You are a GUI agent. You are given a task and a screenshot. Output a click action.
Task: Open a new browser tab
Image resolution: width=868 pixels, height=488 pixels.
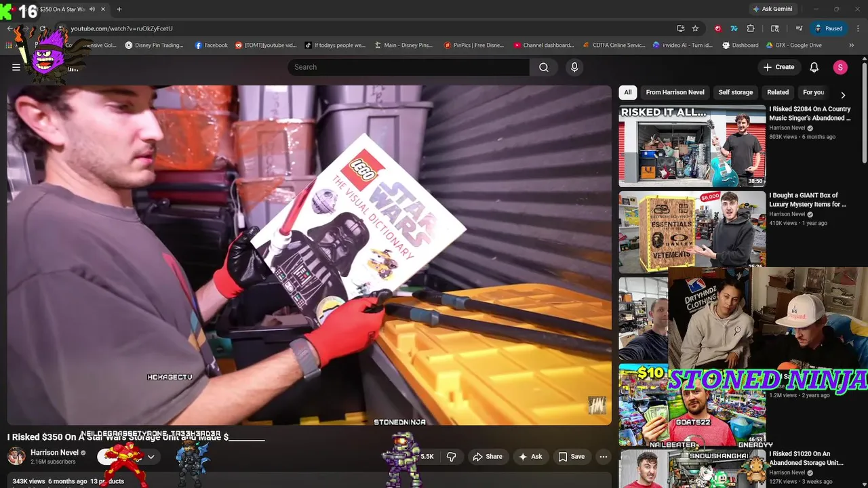pyautogui.click(x=119, y=9)
